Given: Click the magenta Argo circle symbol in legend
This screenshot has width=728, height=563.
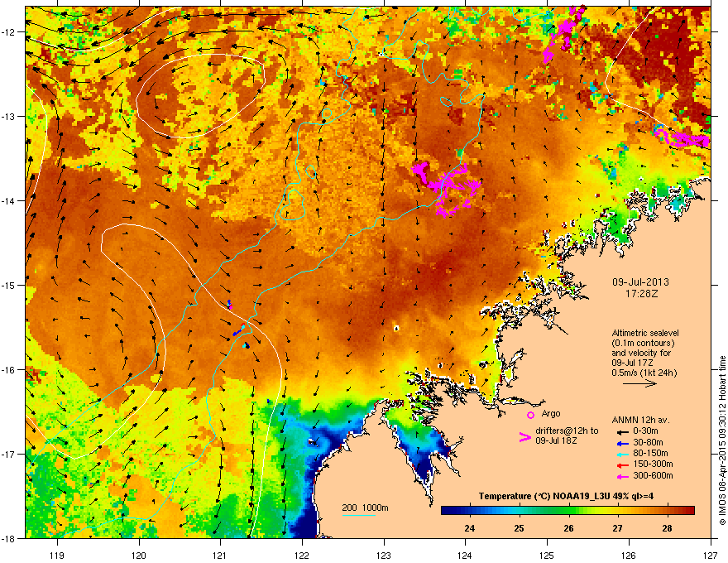Looking at the screenshot, I should (530, 415).
